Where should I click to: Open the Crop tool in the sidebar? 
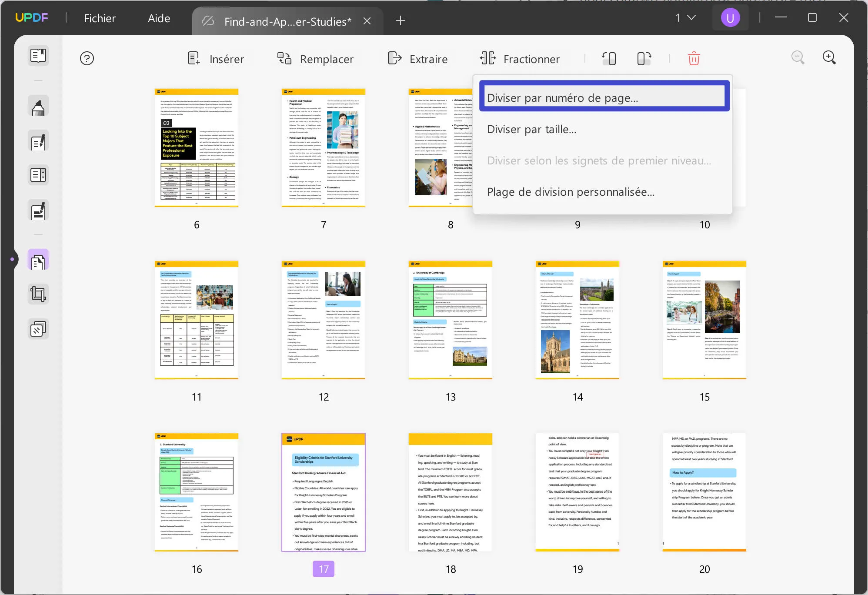pos(38,294)
